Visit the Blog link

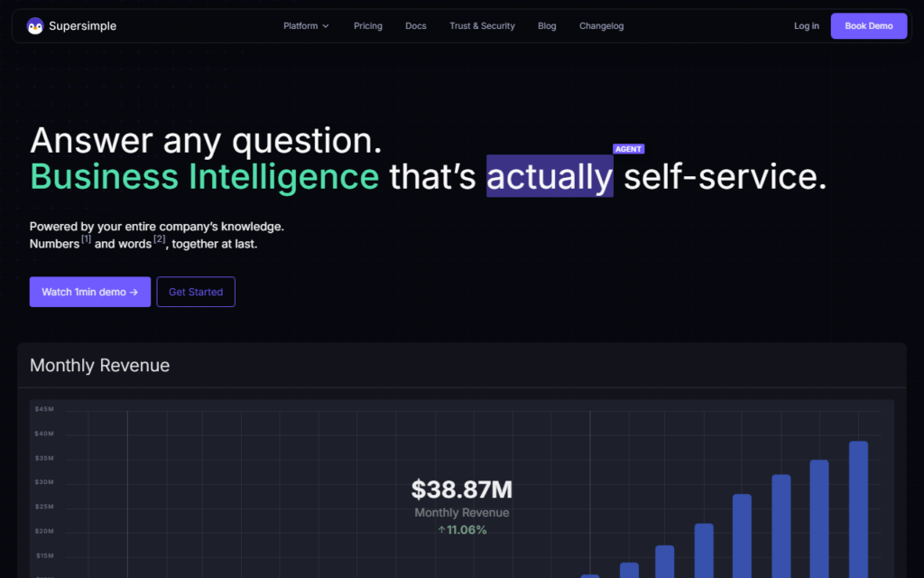547,26
